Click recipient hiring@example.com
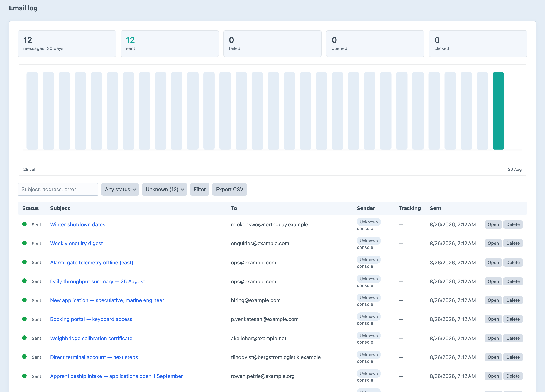 256,300
